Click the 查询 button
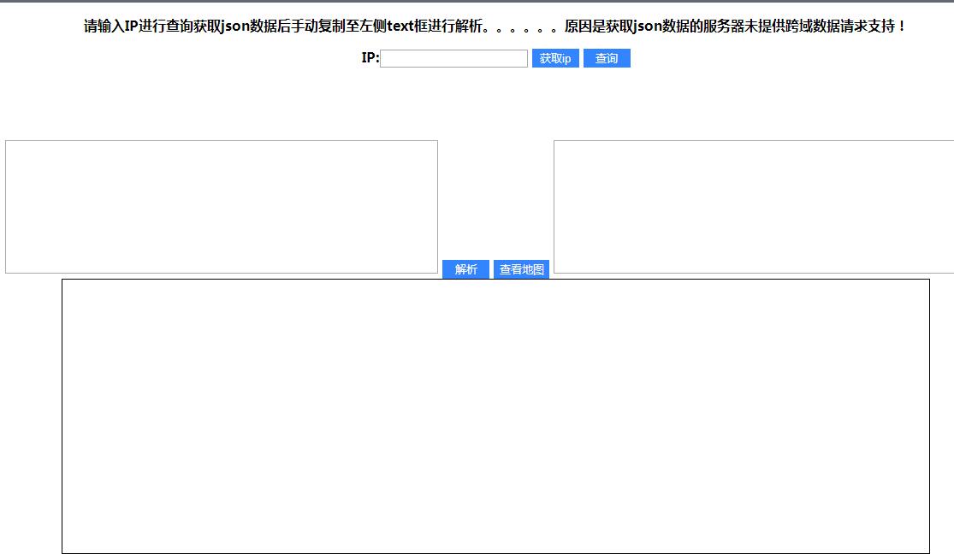The image size is (954, 560). click(x=607, y=58)
